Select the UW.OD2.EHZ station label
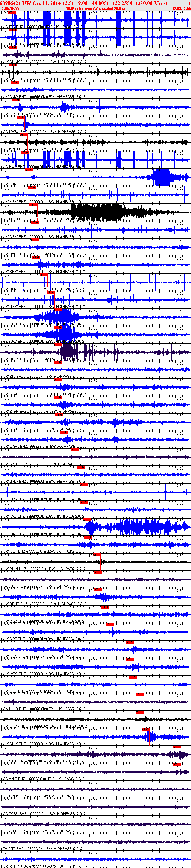 tap(14, 622)
